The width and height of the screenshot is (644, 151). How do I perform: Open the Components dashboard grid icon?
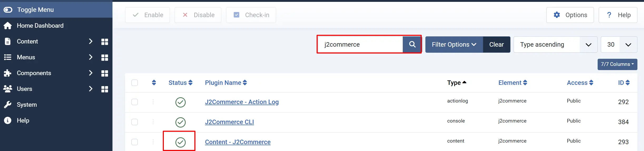pos(105,73)
